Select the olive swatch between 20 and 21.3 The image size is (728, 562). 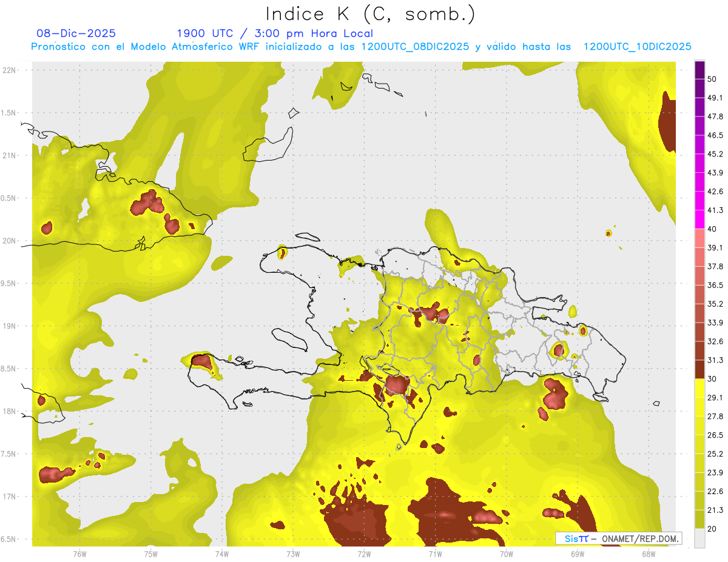[700, 520]
